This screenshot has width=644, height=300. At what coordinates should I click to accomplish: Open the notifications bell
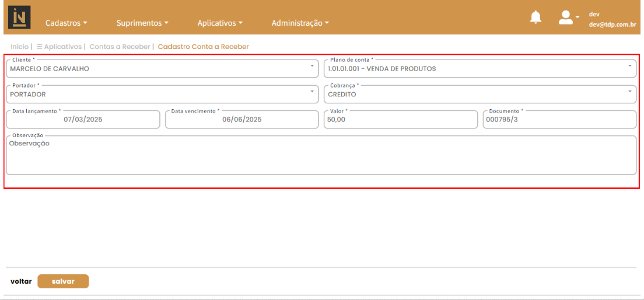(x=535, y=18)
